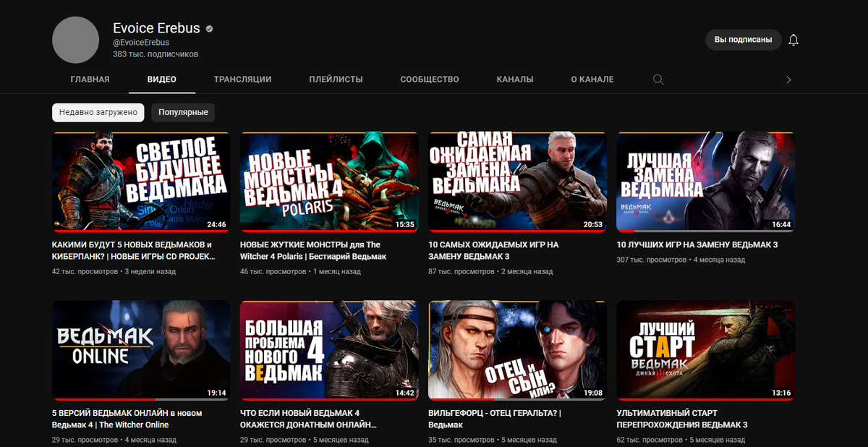The height and width of the screenshot is (447, 868).
Task: Open the ЛУЧШАЯ ЗАМЕНА ВЕДЬМАКА thumbnail
Action: pyautogui.click(x=705, y=182)
